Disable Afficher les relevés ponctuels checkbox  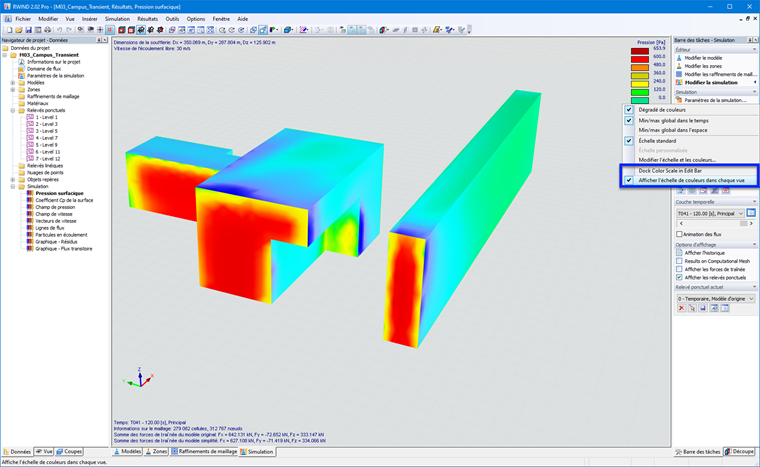679,277
